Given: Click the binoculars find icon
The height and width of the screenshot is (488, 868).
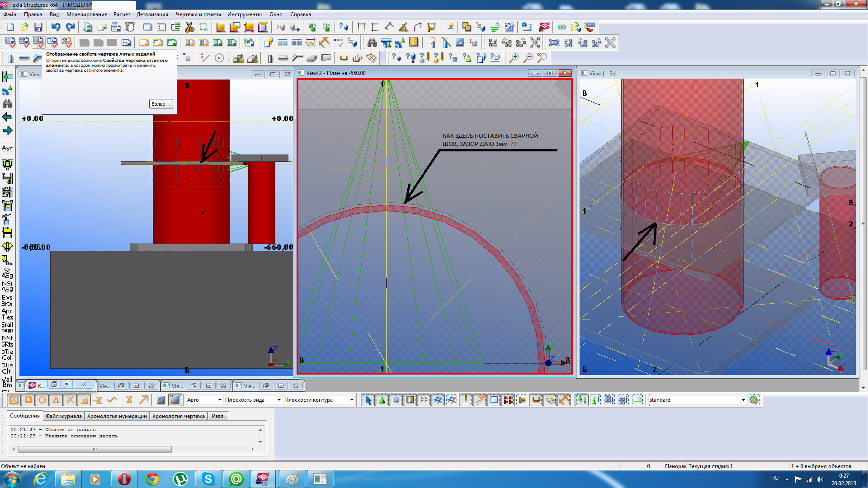Looking at the screenshot, I should click(x=372, y=43).
